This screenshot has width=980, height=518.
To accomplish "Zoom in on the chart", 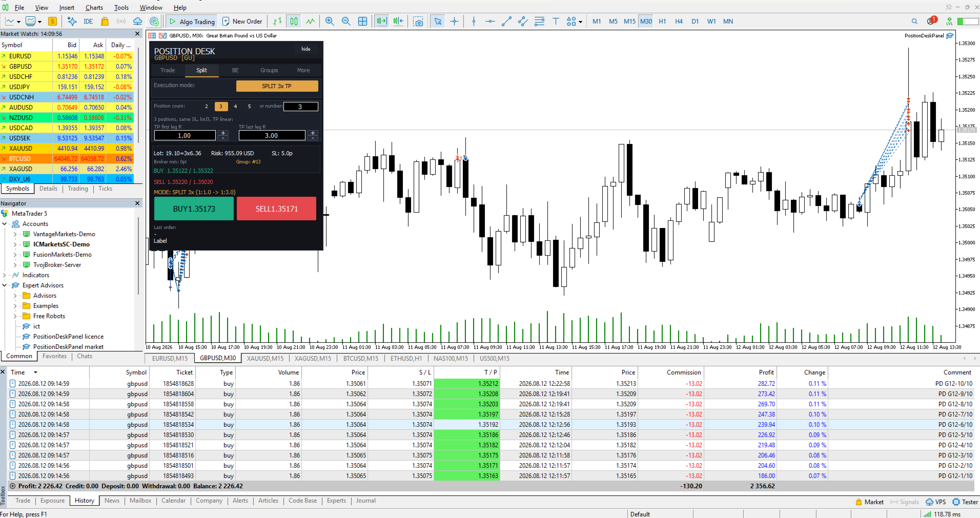I will 330,22.
